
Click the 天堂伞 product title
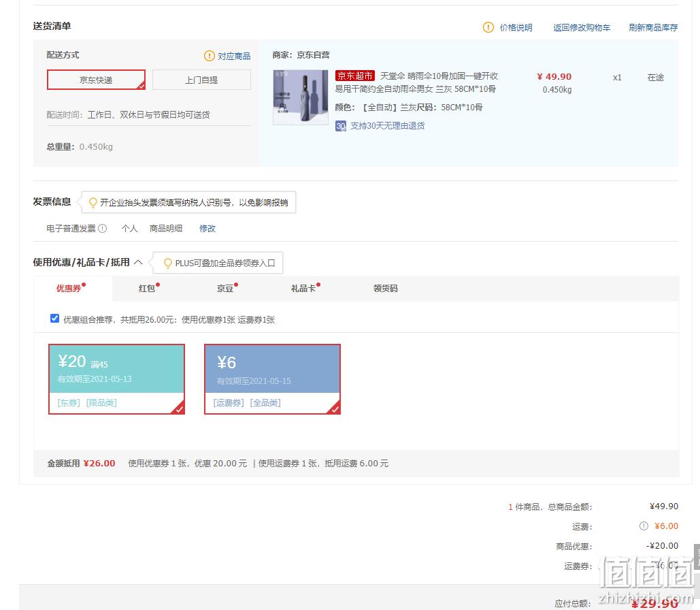(416, 82)
